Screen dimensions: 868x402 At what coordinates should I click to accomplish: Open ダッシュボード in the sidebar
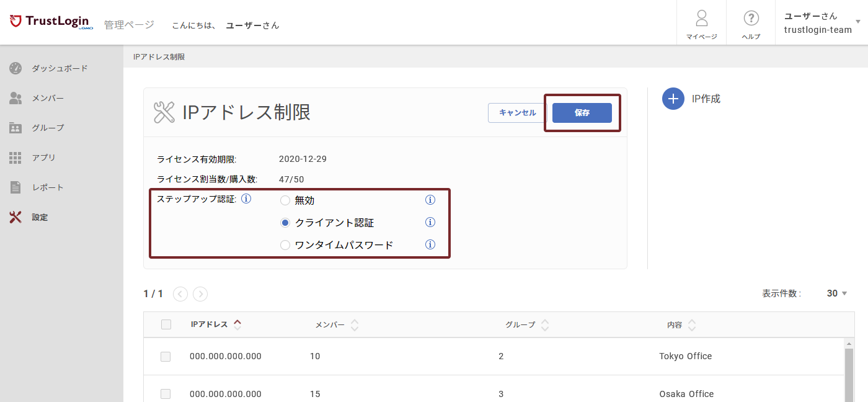coord(60,68)
